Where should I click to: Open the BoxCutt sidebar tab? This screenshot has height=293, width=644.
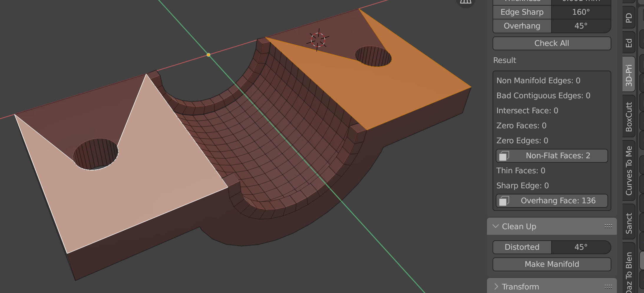coord(628,116)
